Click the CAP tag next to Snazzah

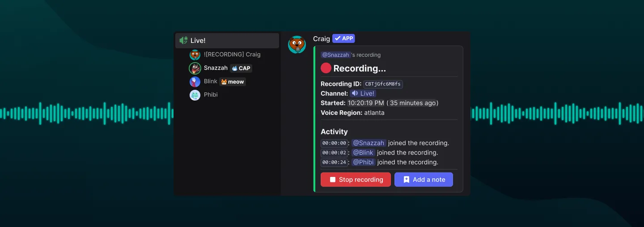pos(241,68)
